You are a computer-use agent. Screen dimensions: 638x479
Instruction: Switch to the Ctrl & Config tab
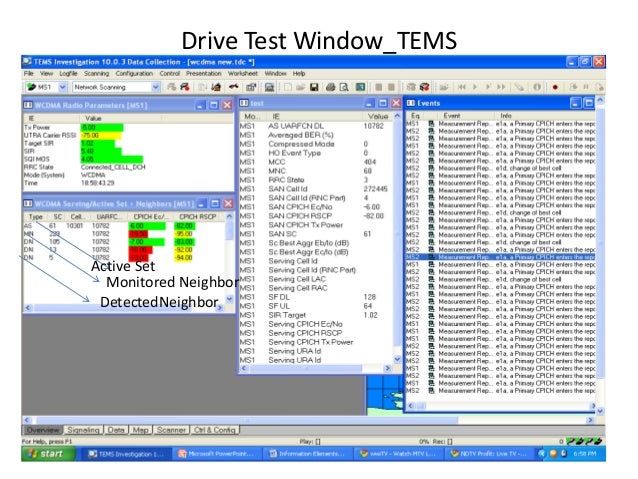click(214, 430)
